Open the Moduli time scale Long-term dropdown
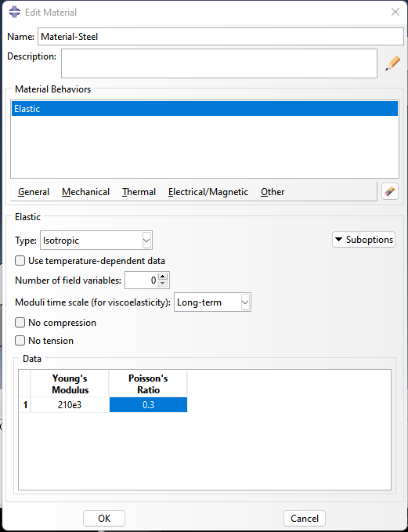 pyautogui.click(x=212, y=302)
